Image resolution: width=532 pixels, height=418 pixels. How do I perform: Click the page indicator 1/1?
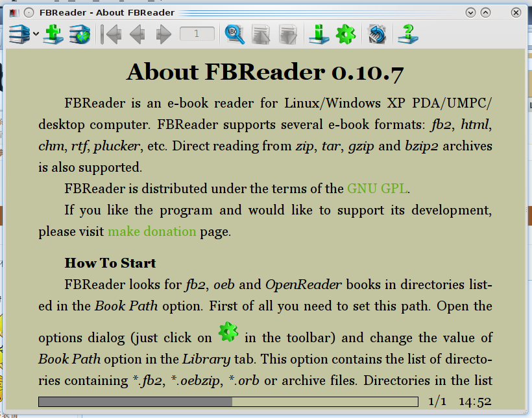[x=437, y=402]
